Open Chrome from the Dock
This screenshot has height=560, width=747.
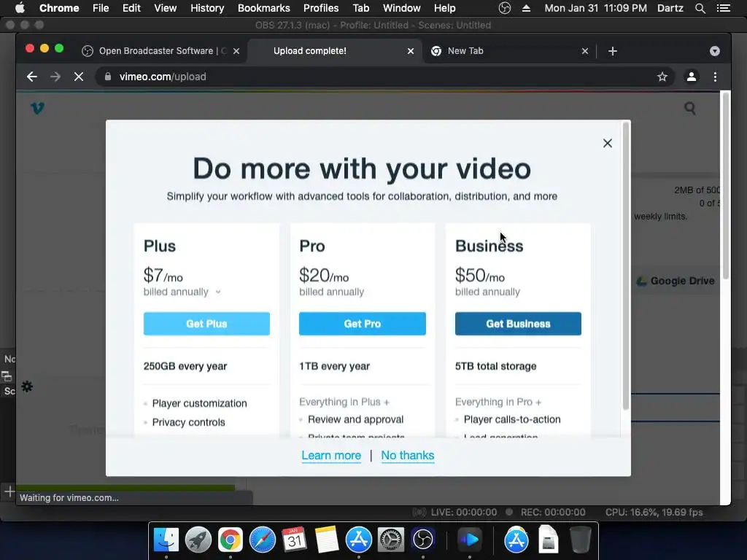click(x=230, y=540)
